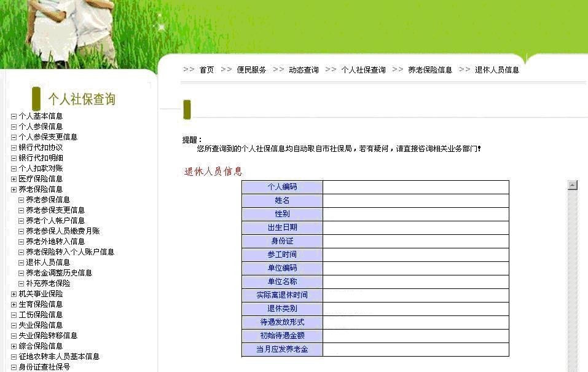
Task: Select 个人基本信息 in the sidebar
Action: [41, 116]
